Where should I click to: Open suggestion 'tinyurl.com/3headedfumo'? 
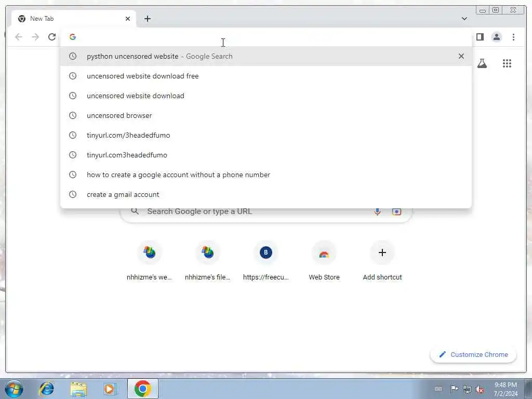[x=266, y=135]
